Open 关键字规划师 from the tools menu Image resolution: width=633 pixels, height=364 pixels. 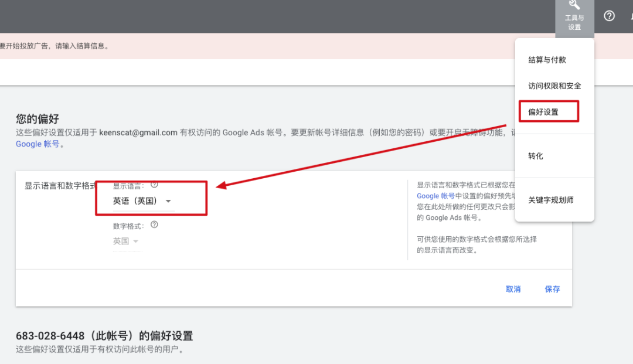552,199
